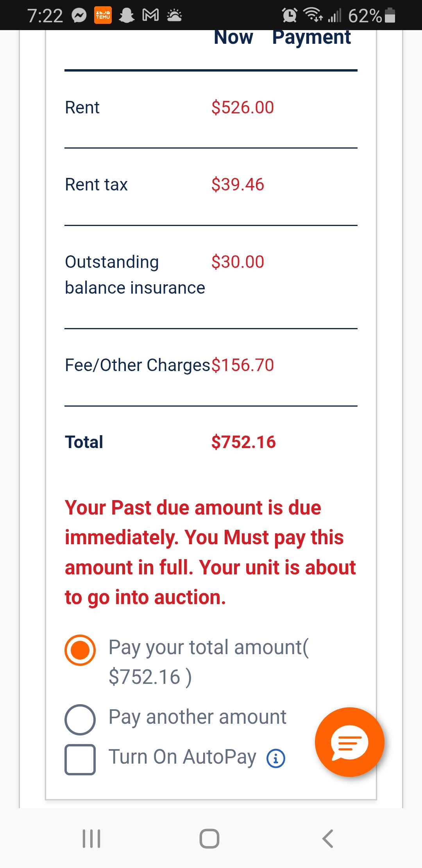Enable the Turn On AutoPay checkbox
Viewport: 422px width, 868px height.
[x=80, y=759]
